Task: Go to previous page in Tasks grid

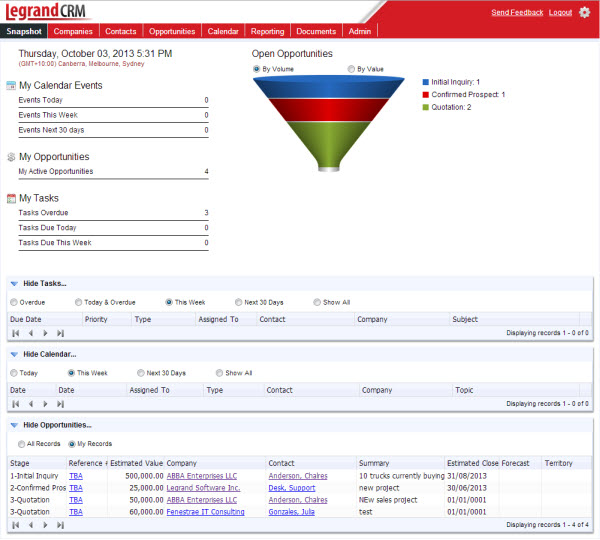Action: coord(31,333)
